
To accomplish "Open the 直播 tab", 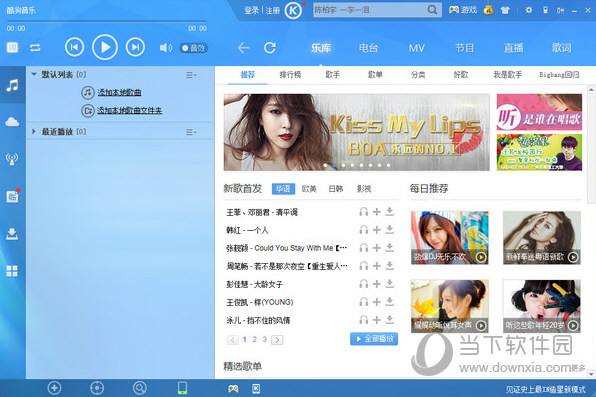I will [513, 48].
